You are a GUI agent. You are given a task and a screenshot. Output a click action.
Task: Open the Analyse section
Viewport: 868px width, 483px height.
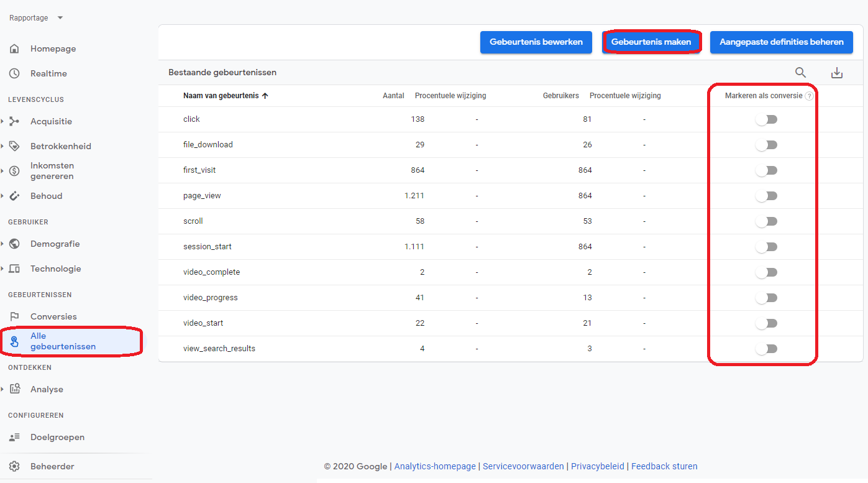(x=47, y=389)
